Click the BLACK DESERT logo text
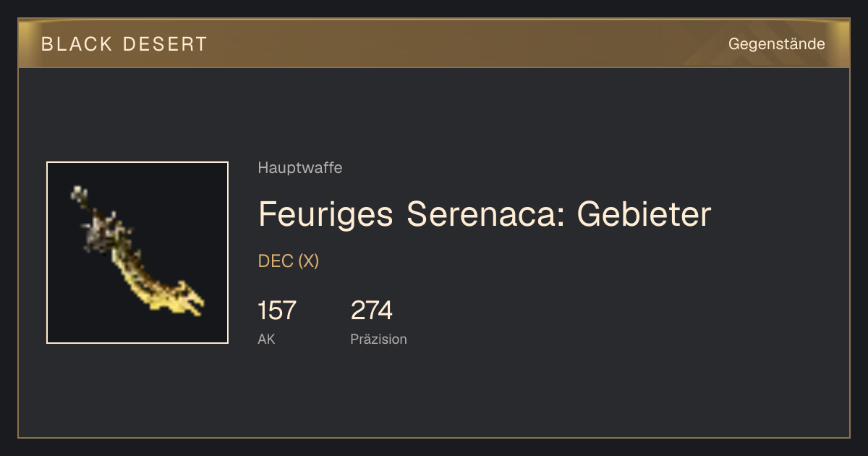This screenshot has width=868, height=456. [124, 44]
